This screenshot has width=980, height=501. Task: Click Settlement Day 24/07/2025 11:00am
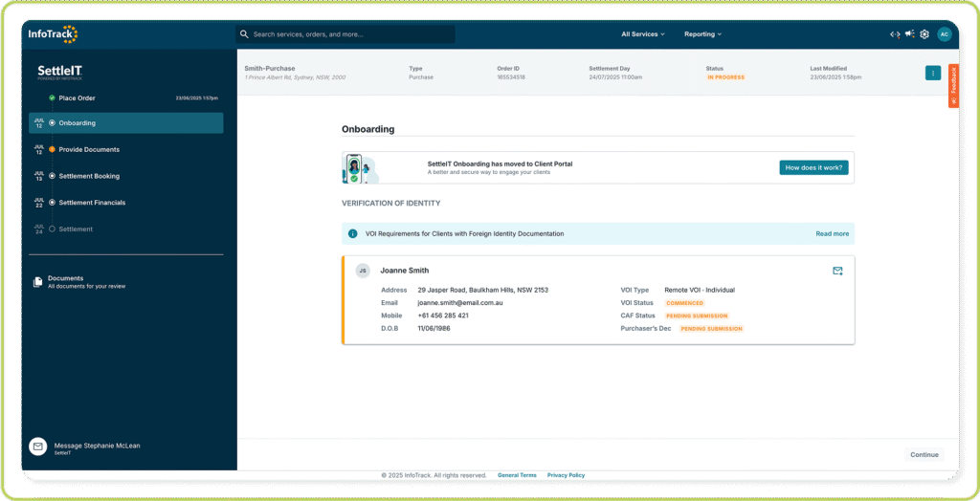click(615, 77)
